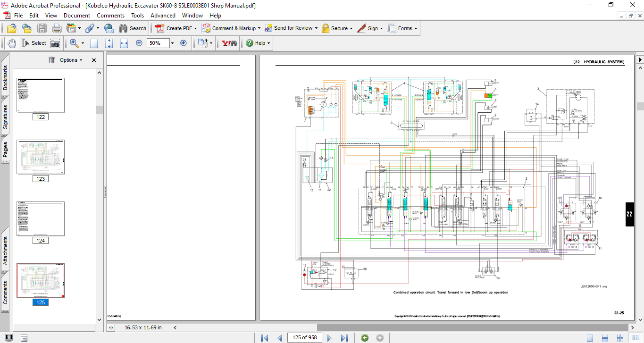Open the Advanced menu

tap(163, 16)
